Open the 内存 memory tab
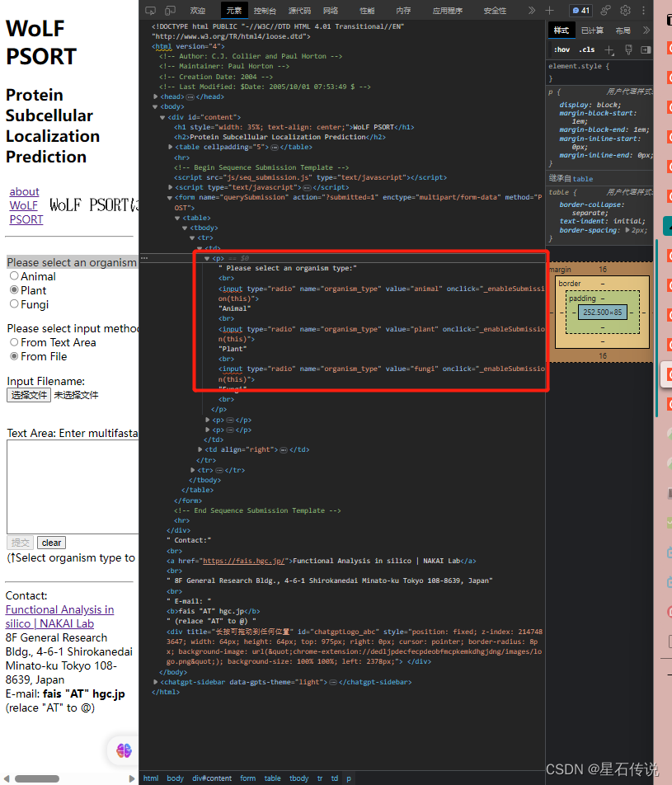 click(x=403, y=11)
